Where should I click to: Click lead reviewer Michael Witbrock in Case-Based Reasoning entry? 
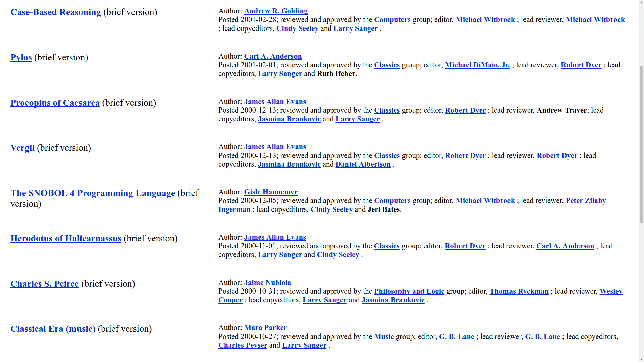[595, 20]
